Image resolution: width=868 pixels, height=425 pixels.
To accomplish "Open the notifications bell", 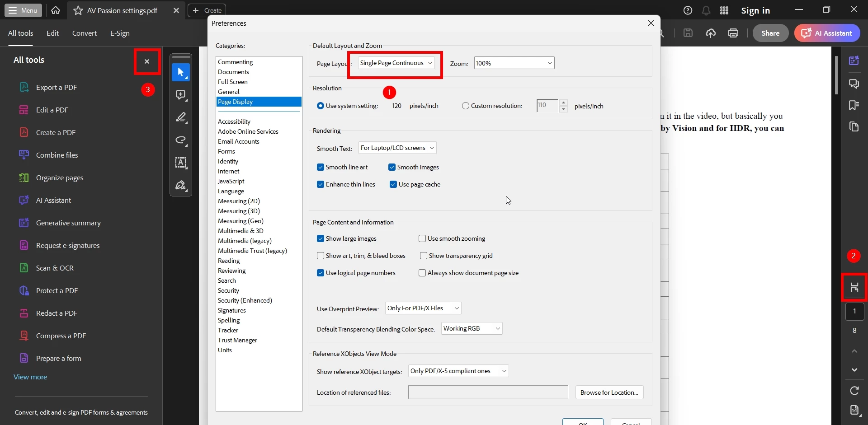I will [706, 10].
